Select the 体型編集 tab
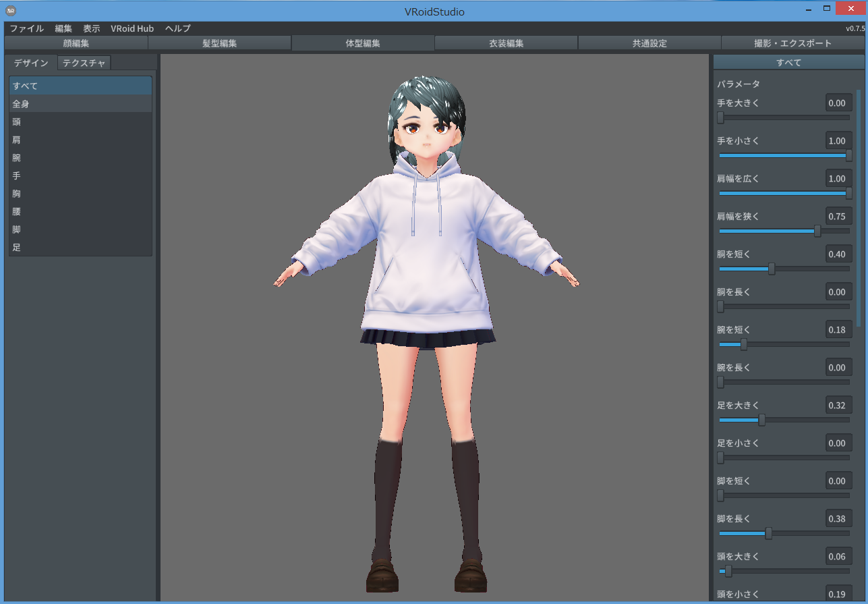The width and height of the screenshot is (868, 604). tap(363, 43)
